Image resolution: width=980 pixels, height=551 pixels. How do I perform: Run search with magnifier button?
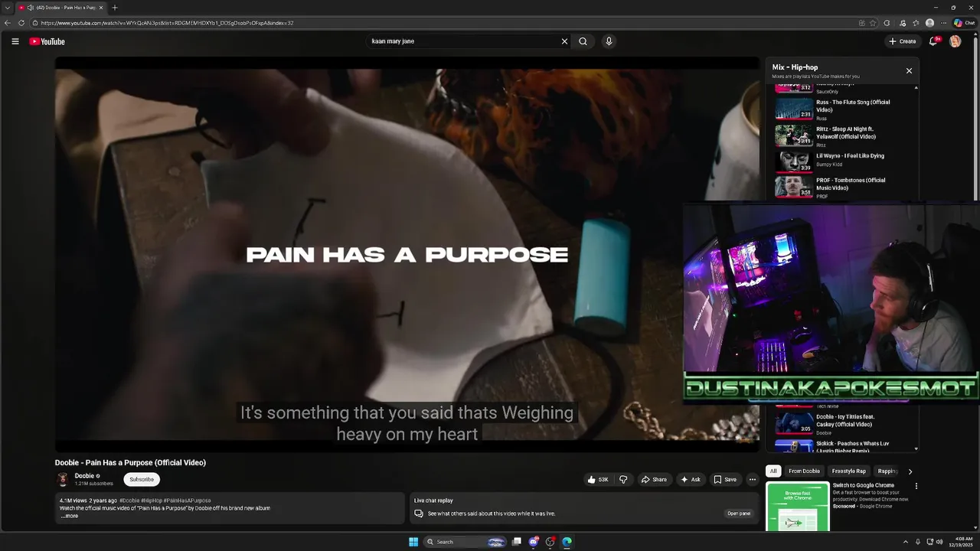click(583, 41)
